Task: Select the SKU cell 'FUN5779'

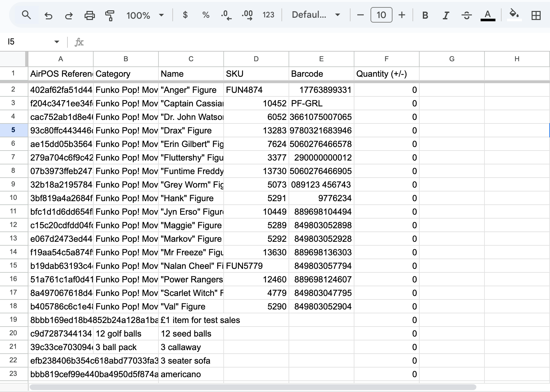Action: (x=256, y=266)
